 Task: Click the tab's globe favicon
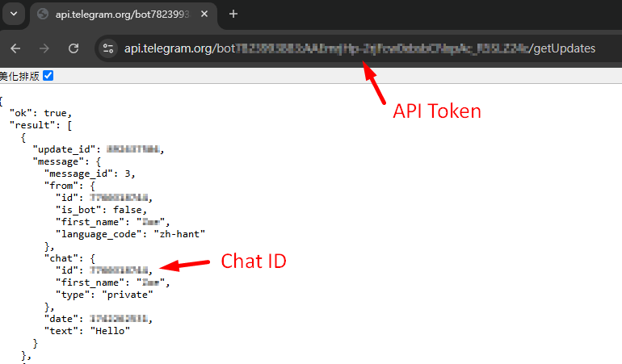click(43, 15)
